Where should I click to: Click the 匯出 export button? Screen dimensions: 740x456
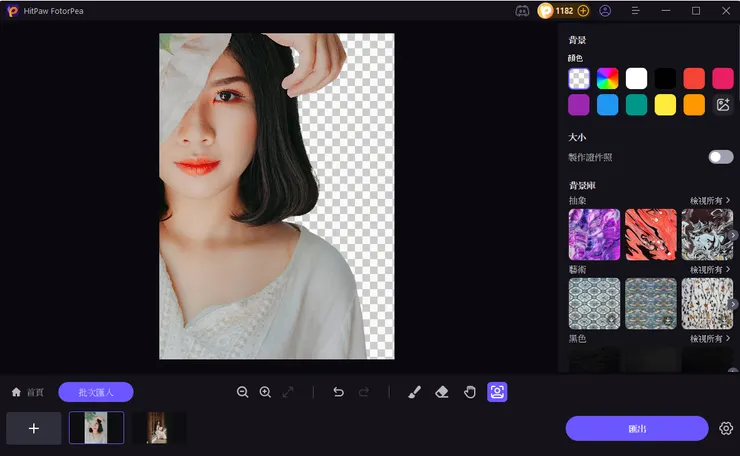[x=637, y=429]
